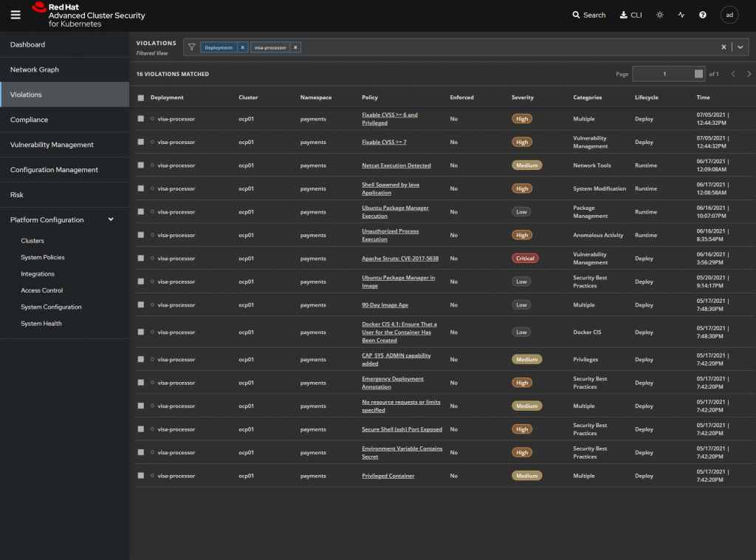Open Environment Variable Contains Secret link

click(402, 452)
